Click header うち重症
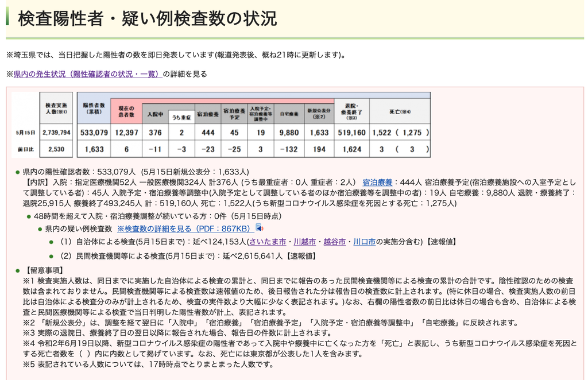Image resolution: width=588 pixels, height=380 pixels. 181,117
